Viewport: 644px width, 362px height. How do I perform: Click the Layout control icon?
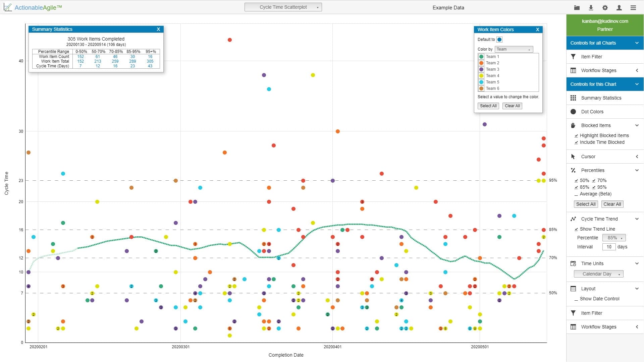(574, 289)
